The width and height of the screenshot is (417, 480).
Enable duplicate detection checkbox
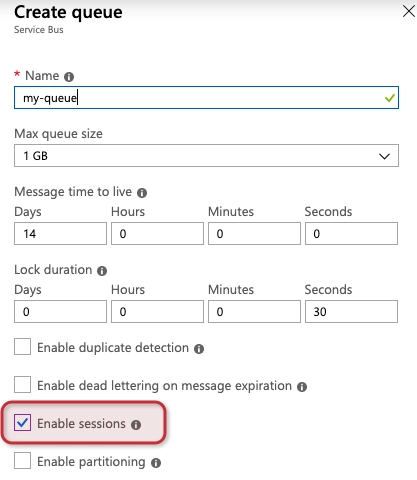[x=22, y=347]
